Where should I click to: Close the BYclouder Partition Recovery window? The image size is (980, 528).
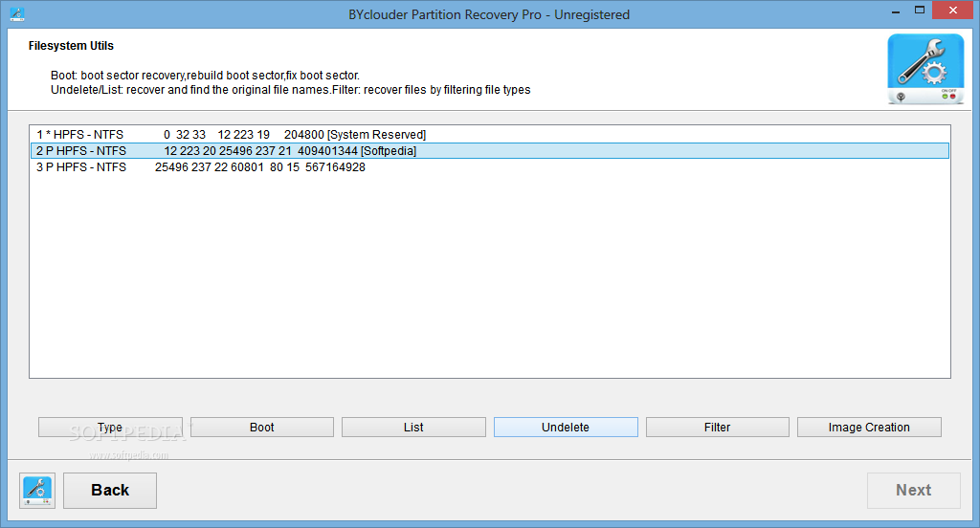[953, 11]
